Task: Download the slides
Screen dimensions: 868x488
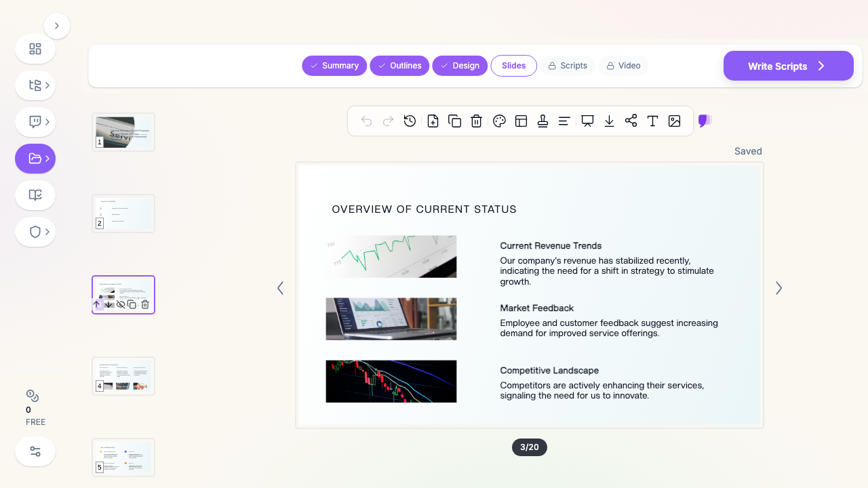Action: [x=610, y=121]
